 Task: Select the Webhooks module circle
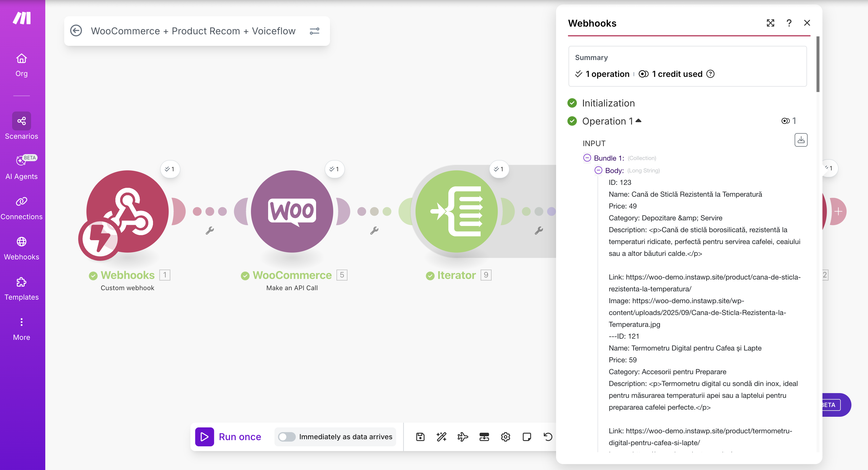pos(127,211)
